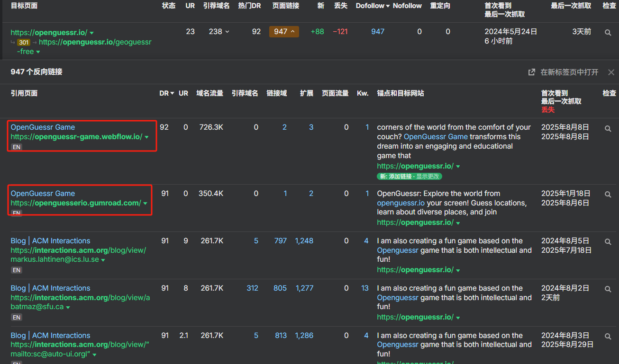
Task: Collapse the orange 947 page links button
Action: pos(284,32)
